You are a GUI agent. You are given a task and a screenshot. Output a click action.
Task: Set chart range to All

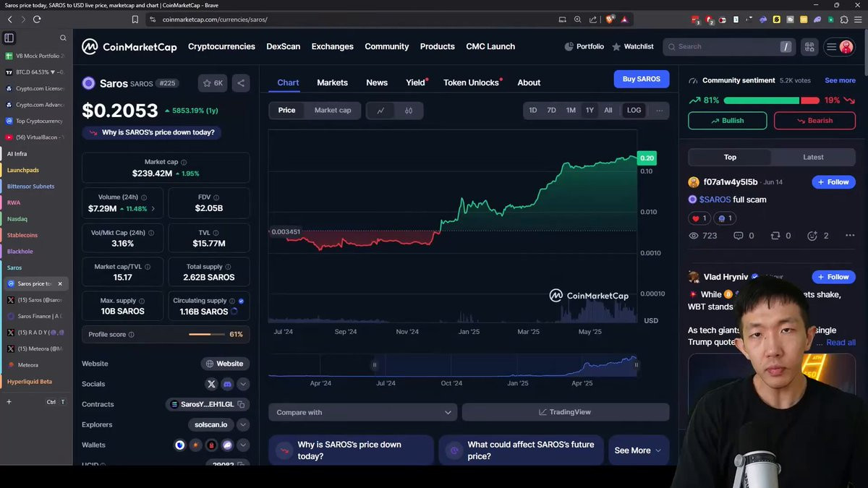608,111
